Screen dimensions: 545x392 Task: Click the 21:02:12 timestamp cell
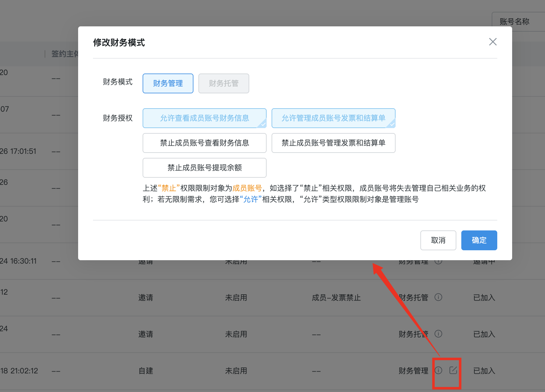click(x=19, y=371)
